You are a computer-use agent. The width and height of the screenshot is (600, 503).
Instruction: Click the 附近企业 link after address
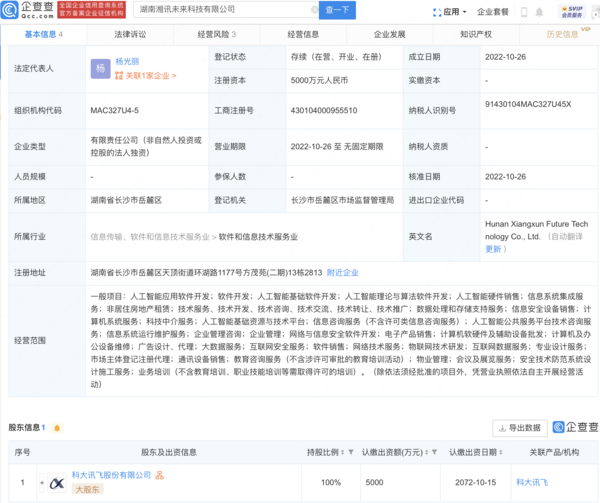[342, 273]
